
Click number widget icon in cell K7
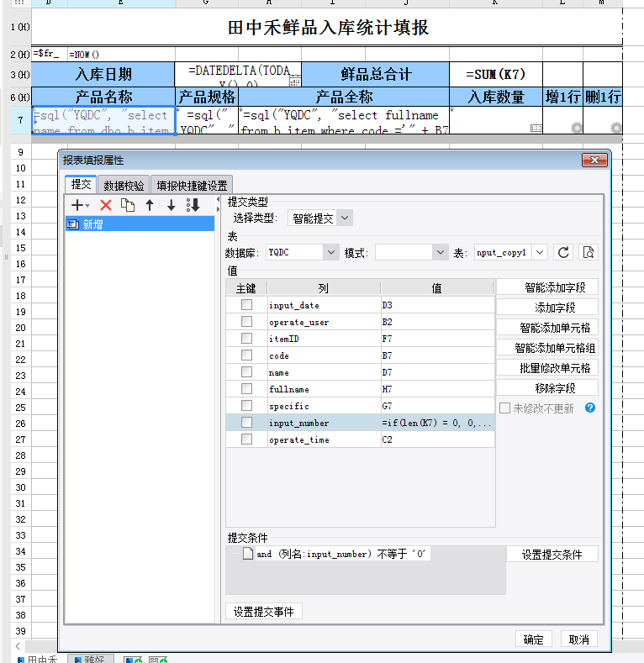pyautogui.click(x=536, y=128)
